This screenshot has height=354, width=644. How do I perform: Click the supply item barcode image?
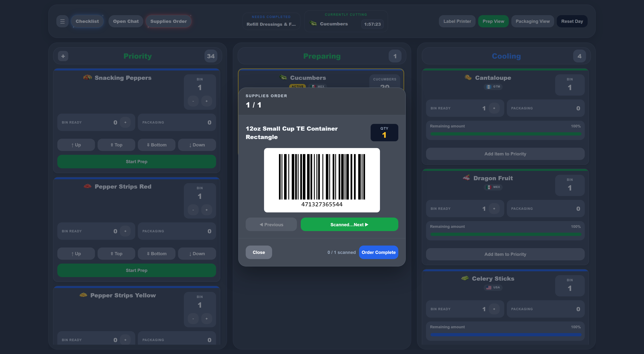(x=322, y=180)
